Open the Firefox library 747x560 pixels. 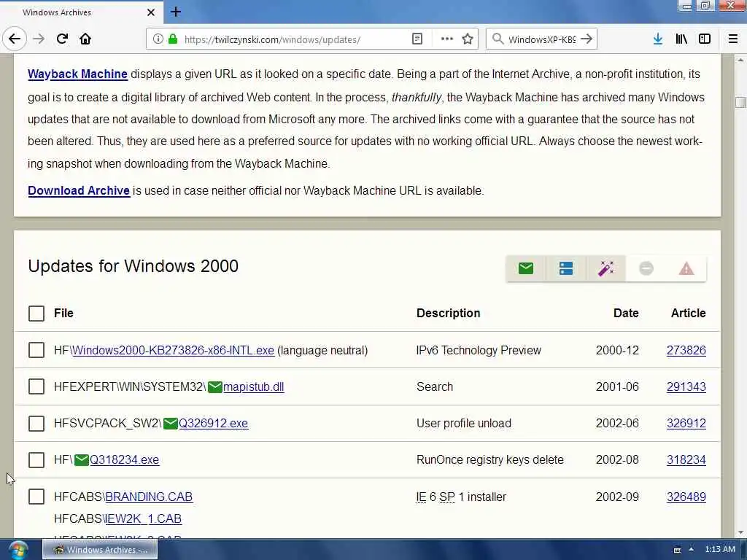[x=681, y=39]
